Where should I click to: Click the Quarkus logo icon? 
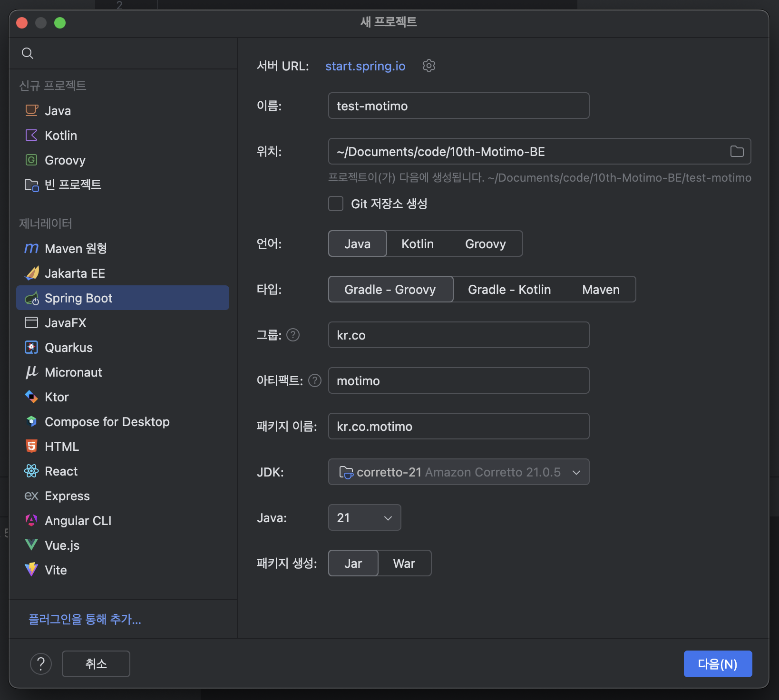click(31, 347)
